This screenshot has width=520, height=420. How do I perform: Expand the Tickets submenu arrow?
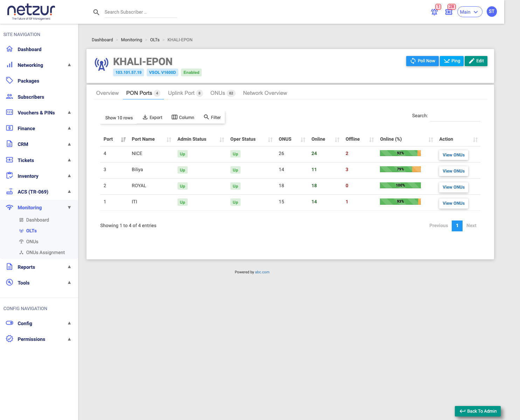[69, 160]
